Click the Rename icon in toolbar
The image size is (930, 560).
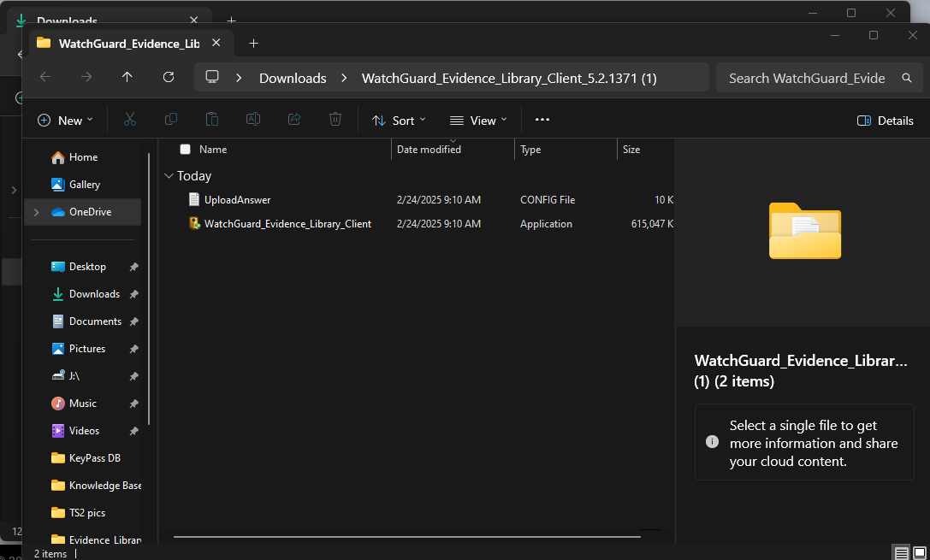point(253,120)
